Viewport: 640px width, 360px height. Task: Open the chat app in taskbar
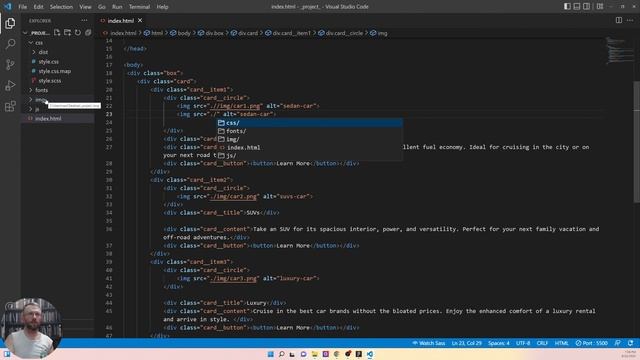click(x=303, y=354)
